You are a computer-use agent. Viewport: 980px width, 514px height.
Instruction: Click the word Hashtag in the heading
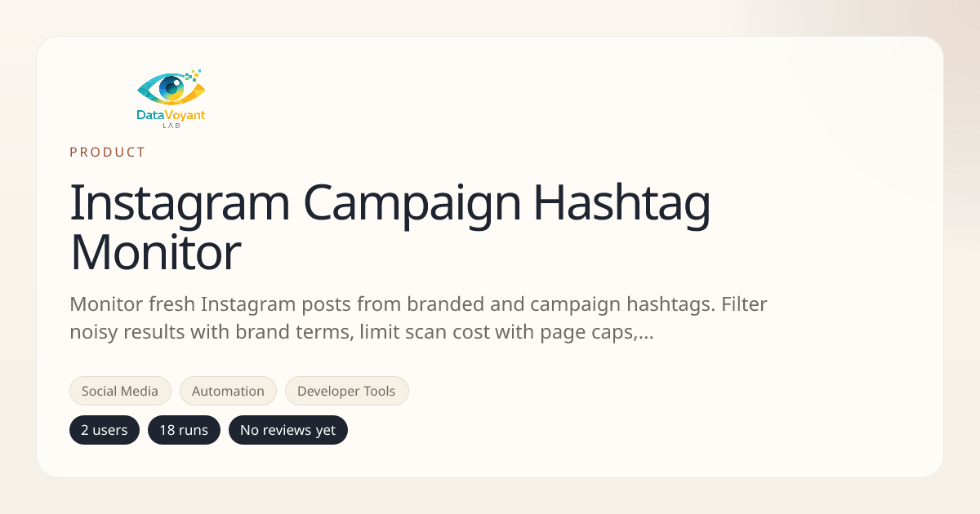pos(621,204)
